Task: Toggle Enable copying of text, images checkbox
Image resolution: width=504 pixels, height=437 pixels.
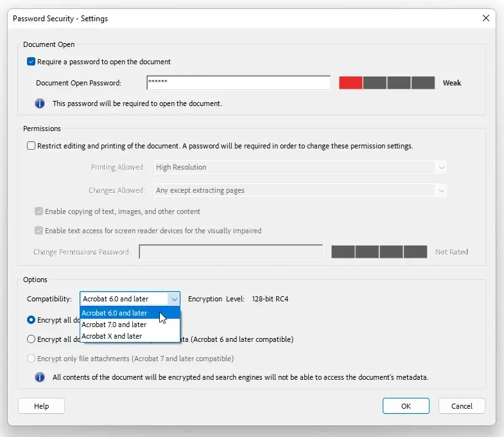Action: click(x=39, y=211)
